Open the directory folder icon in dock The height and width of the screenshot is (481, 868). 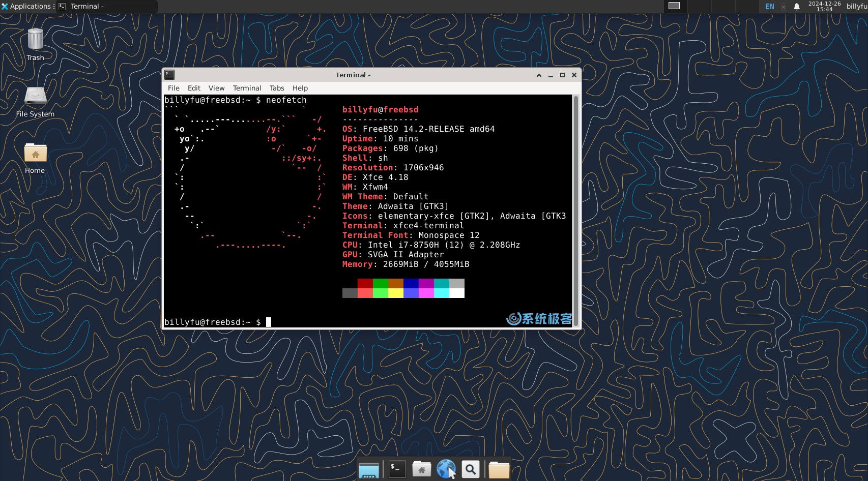tap(499, 470)
